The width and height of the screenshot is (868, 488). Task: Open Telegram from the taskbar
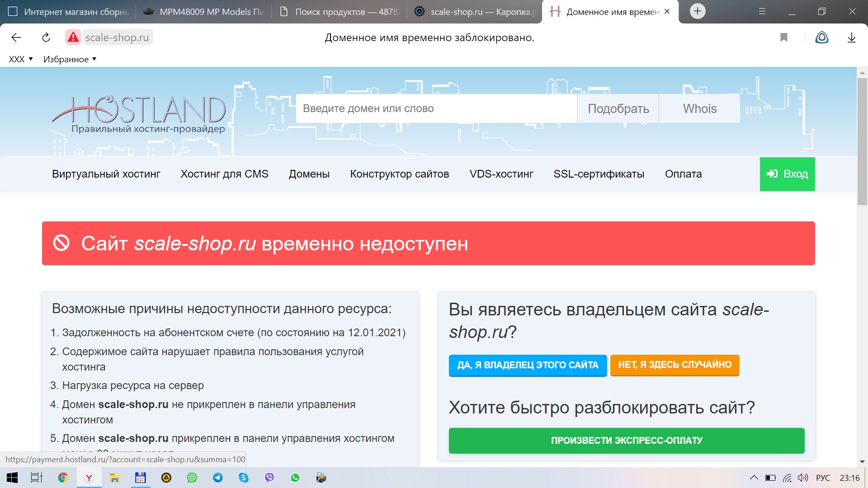click(218, 478)
